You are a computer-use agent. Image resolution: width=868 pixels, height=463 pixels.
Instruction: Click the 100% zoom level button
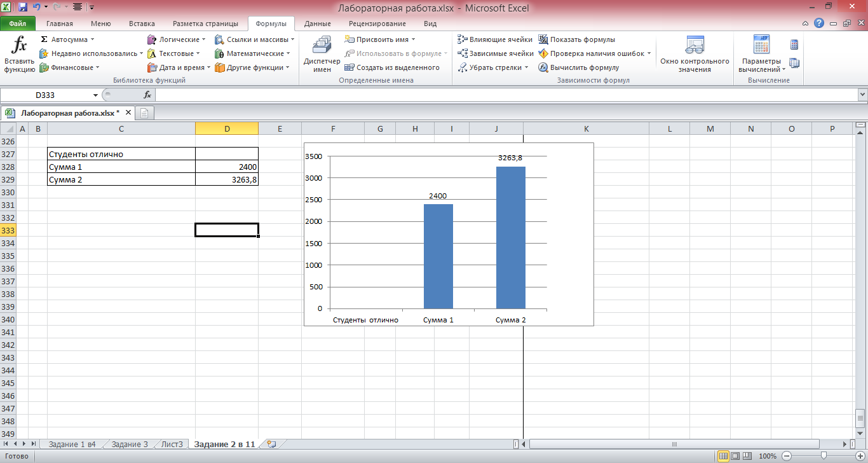768,456
